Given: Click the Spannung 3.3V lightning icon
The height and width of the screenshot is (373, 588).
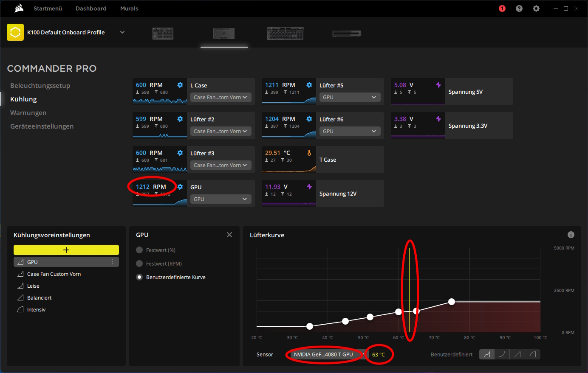Looking at the screenshot, I should tap(438, 119).
